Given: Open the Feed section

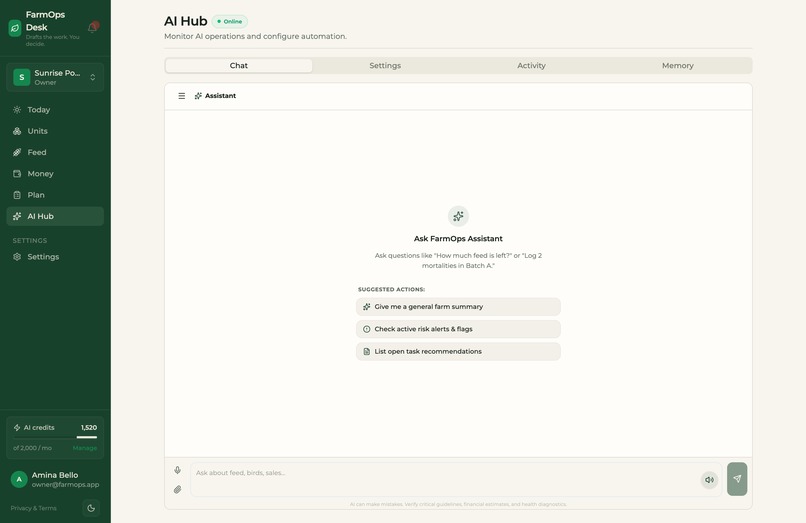Looking at the screenshot, I should click(x=55, y=152).
